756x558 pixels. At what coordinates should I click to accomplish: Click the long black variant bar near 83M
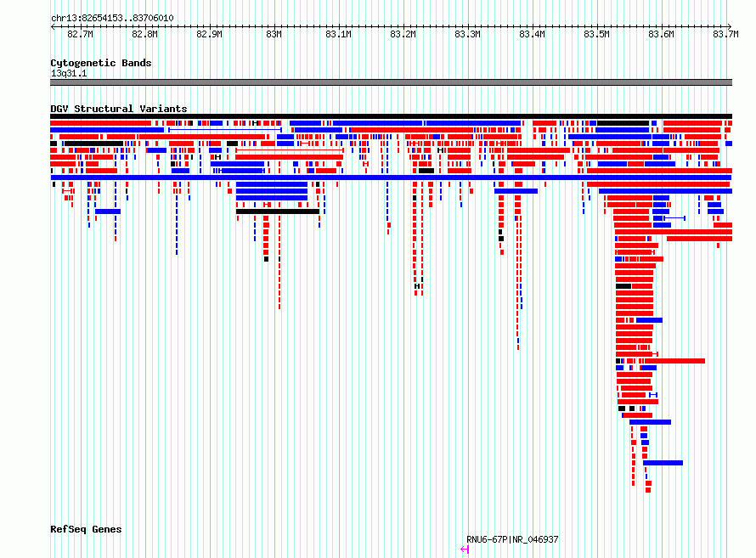coord(278,211)
